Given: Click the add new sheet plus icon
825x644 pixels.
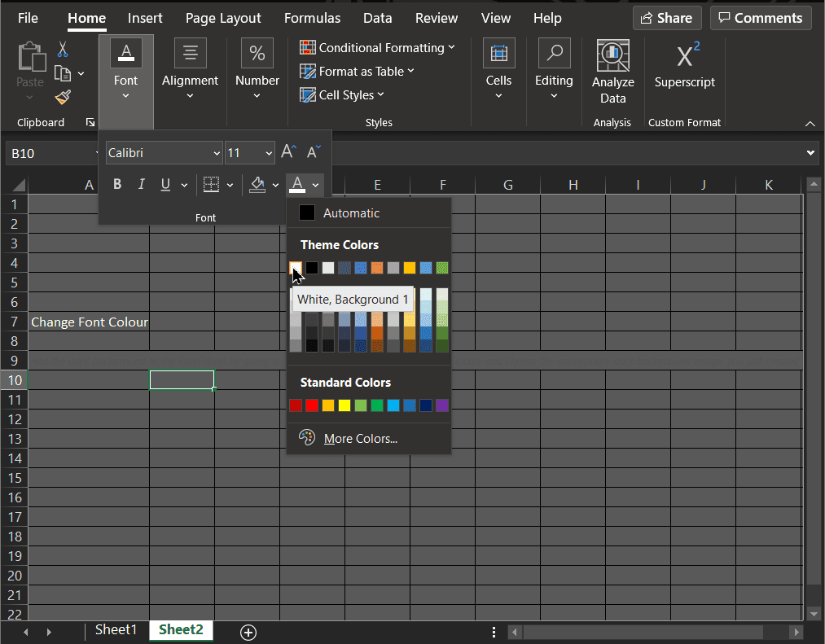Looking at the screenshot, I should (x=248, y=632).
